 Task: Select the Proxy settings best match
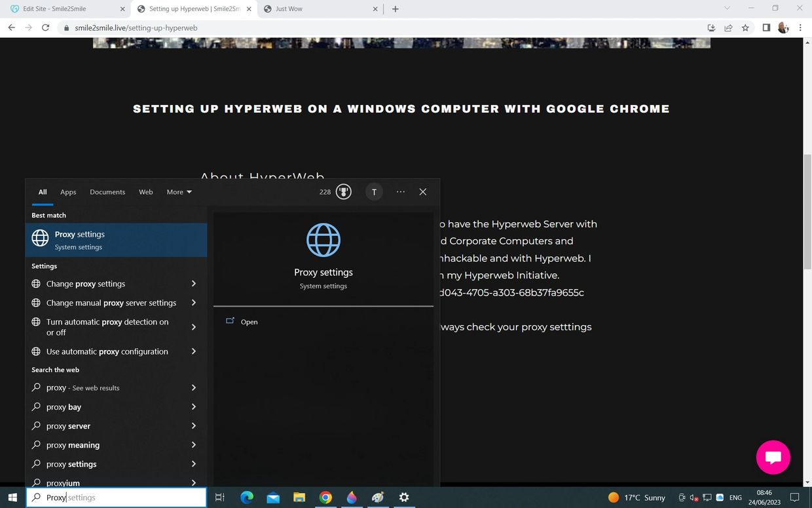click(116, 240)
